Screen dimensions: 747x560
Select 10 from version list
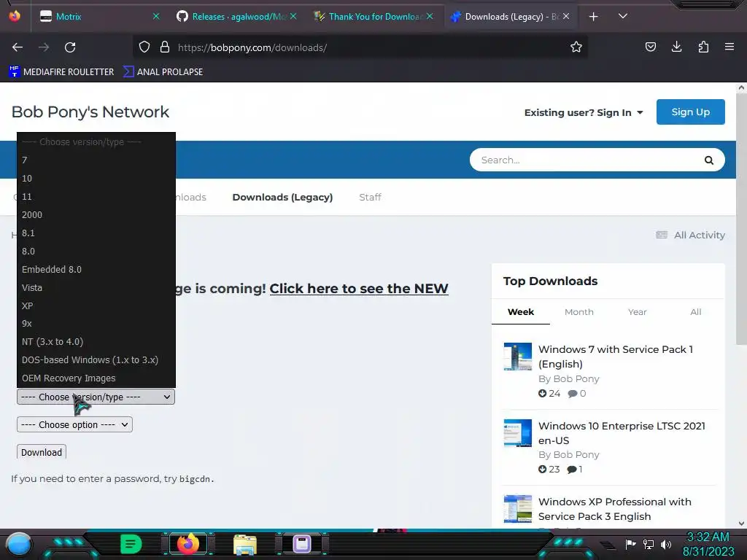coord(96,178)
